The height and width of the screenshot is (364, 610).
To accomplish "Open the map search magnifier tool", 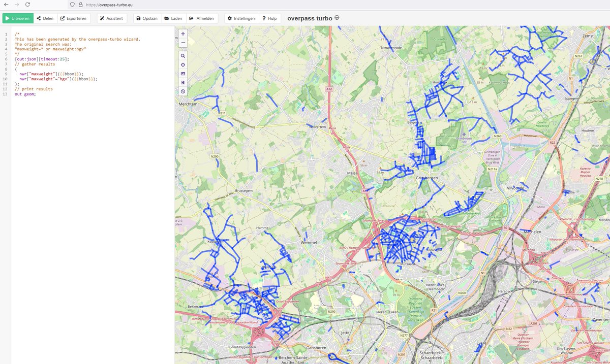I will (183, 56).
